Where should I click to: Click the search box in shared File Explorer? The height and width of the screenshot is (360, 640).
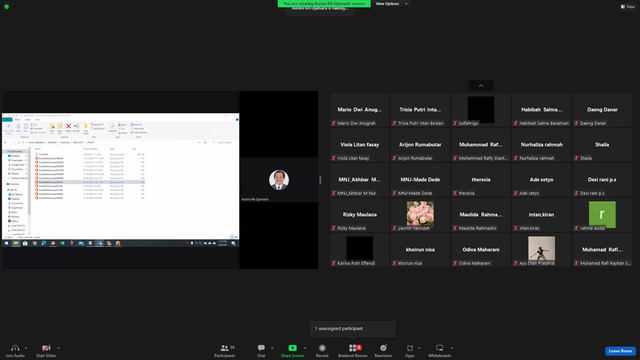coord(223,142)
